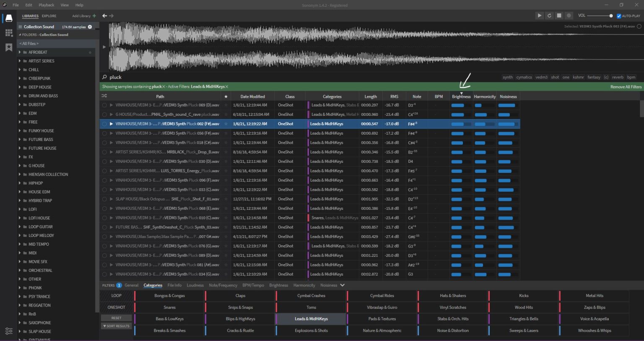This screenshot has height=341, width=644.
Task: Expand the ORCHESTRAL folder
Action: click(x=19, y=271)
